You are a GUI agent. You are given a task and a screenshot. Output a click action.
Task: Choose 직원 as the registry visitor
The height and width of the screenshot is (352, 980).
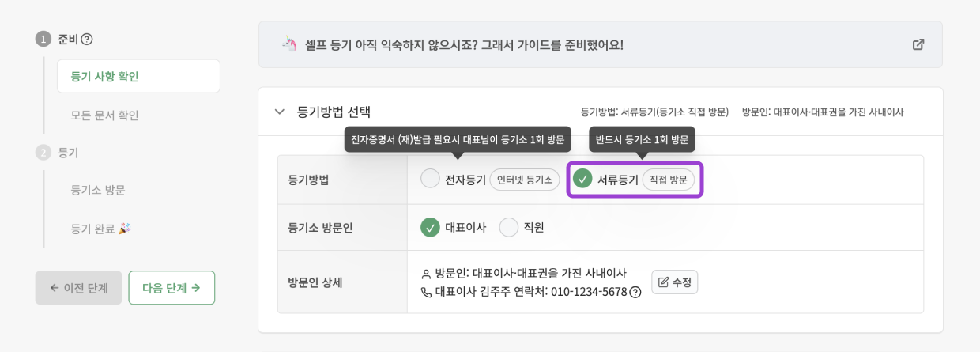click(509, 227)
